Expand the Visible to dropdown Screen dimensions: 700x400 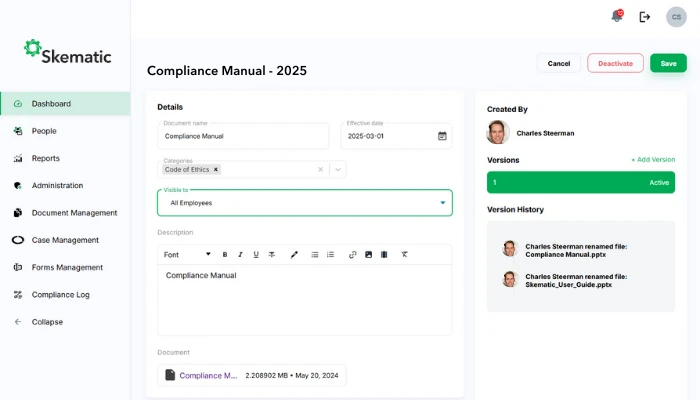tap(443, 203)
